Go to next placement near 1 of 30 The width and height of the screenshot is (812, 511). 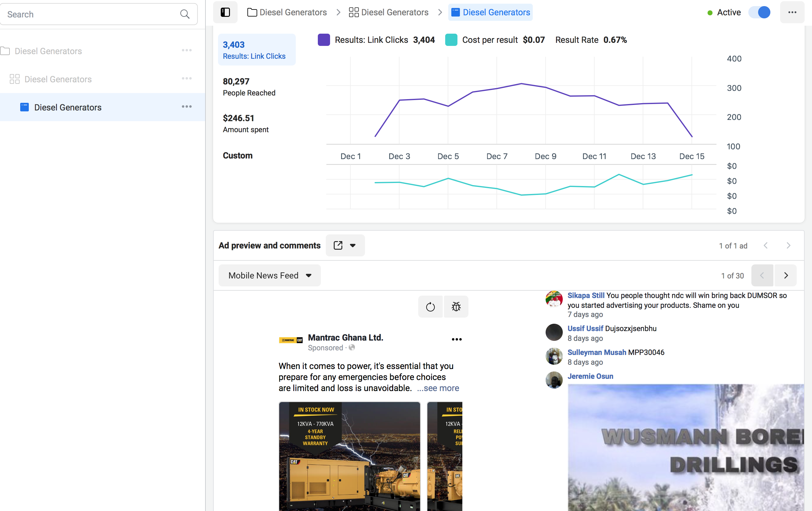(x=786, y=275)
